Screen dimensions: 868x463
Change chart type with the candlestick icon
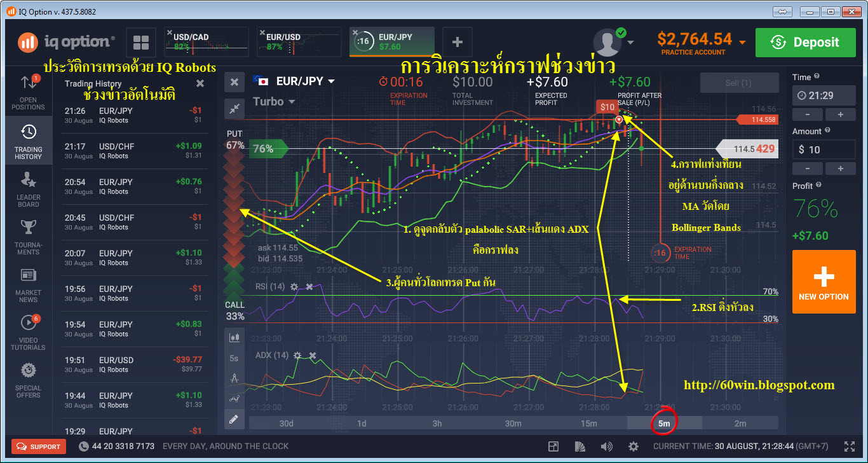[x=234, y=338]
